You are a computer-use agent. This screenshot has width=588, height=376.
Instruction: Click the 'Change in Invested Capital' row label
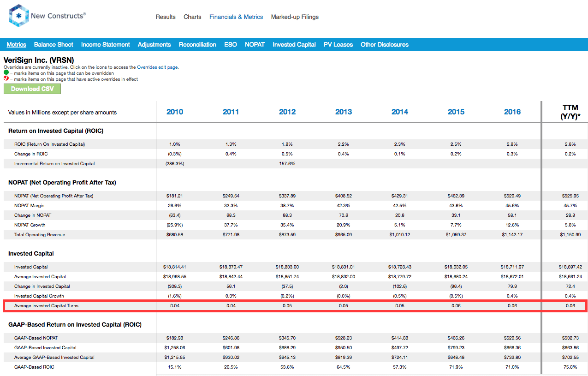point(42,286)
